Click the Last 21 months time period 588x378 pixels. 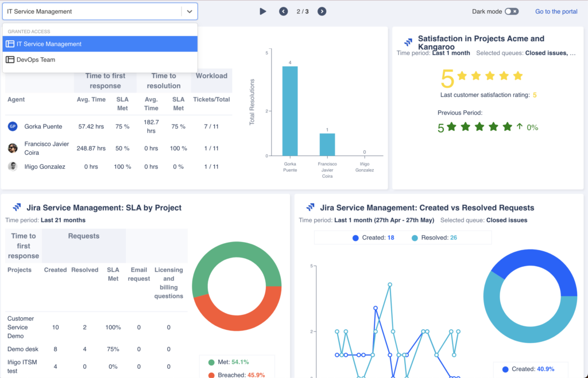pyautogui.click(x=63, y=220)
